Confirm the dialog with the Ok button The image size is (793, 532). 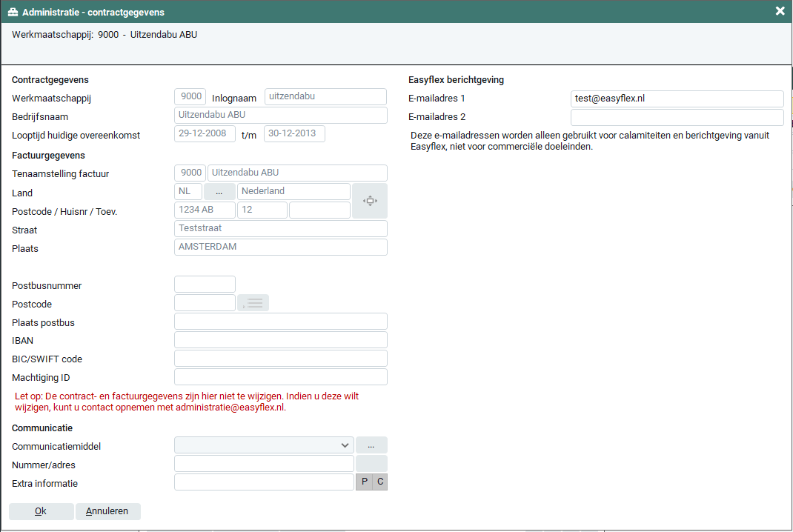pos(41,511)
